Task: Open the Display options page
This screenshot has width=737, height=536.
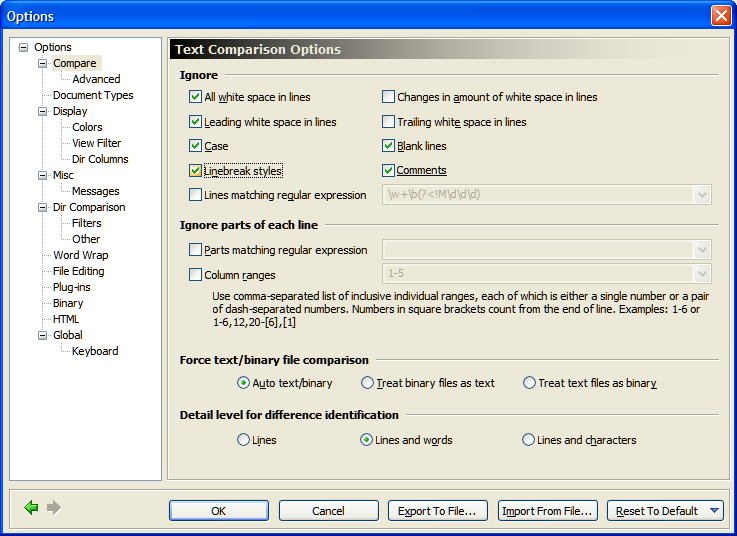Action: pos(70,111)
